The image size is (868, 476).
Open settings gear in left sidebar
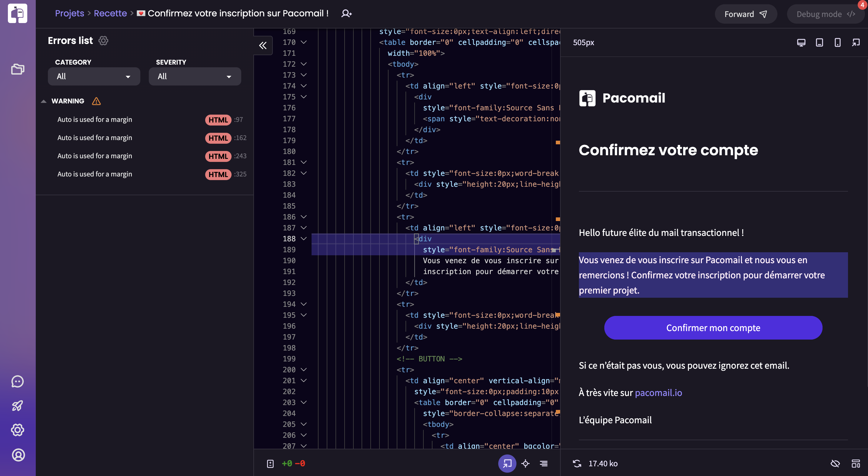(18, 430)
